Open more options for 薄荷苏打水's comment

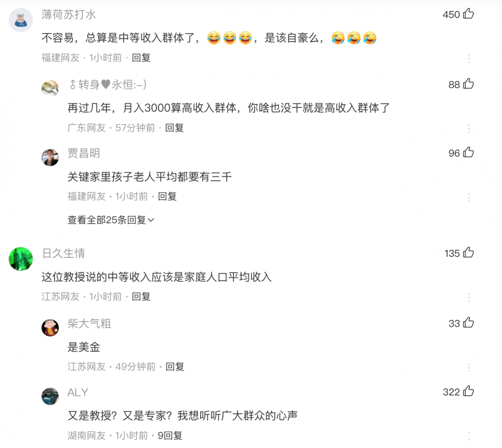[469, 58]
